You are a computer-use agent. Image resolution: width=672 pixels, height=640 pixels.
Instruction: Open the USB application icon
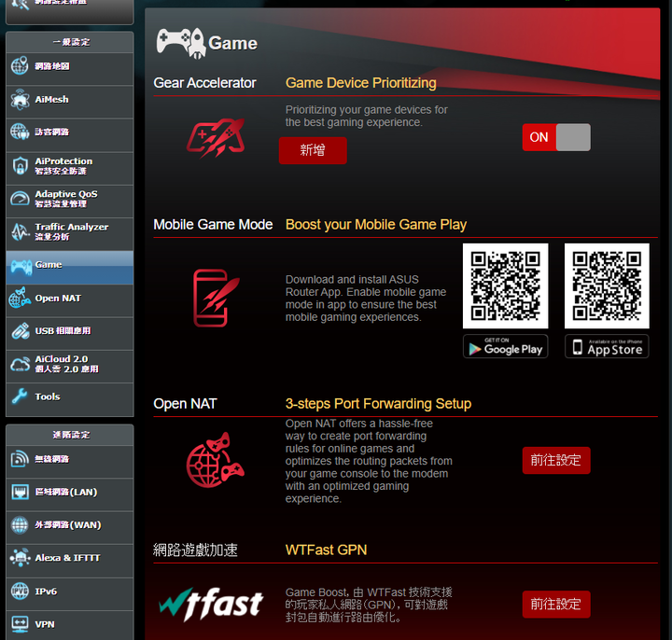(20, 330)
